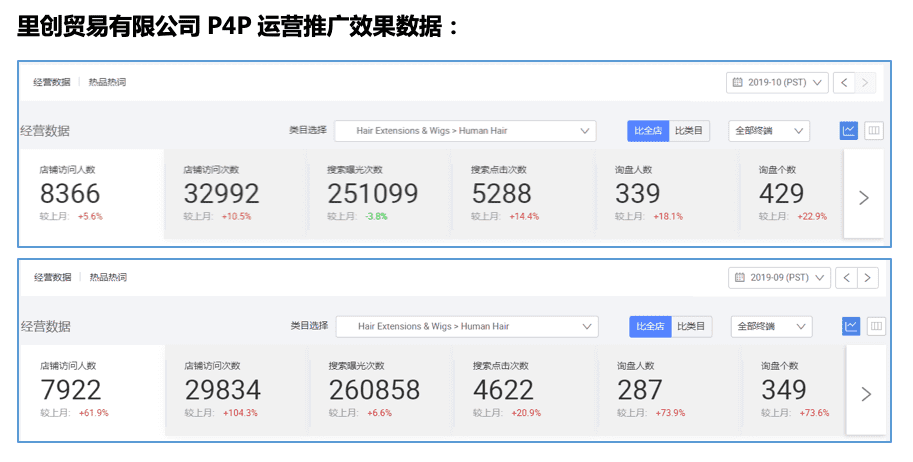Select 店铺访问人数 card showing 7922
The width and height of the screenshot is (913, 462).
[93, 390]
